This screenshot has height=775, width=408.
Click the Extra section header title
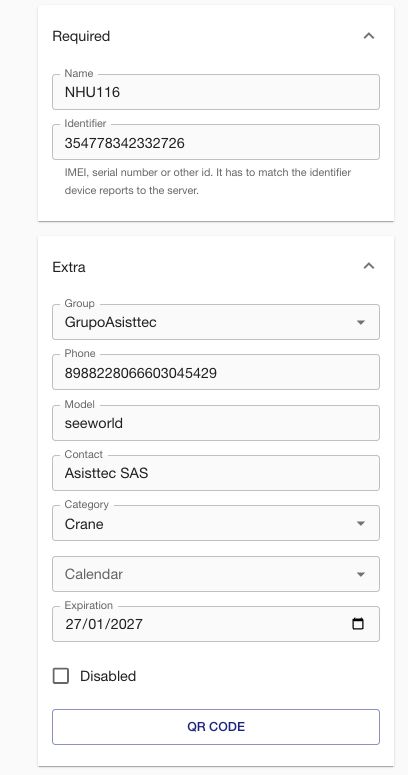69,267
